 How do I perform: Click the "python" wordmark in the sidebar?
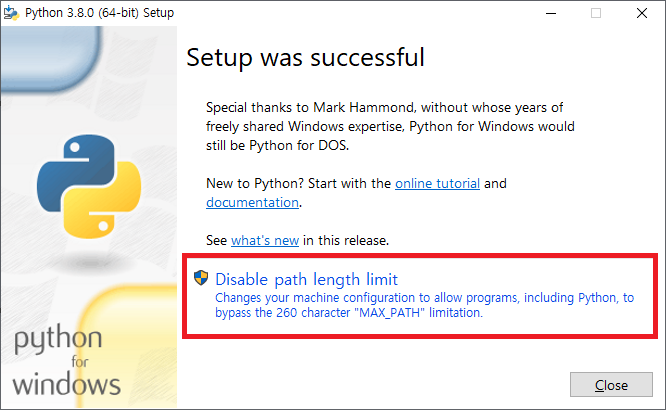[x=58, y=339]
